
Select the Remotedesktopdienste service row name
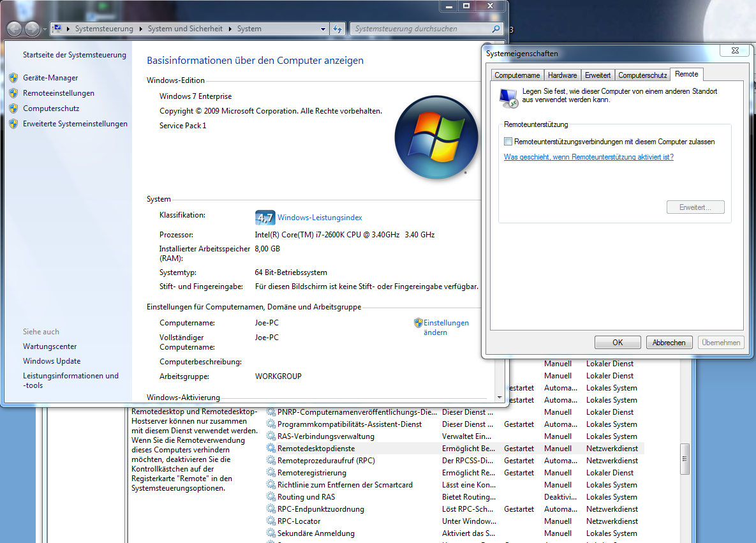[316, 449]
